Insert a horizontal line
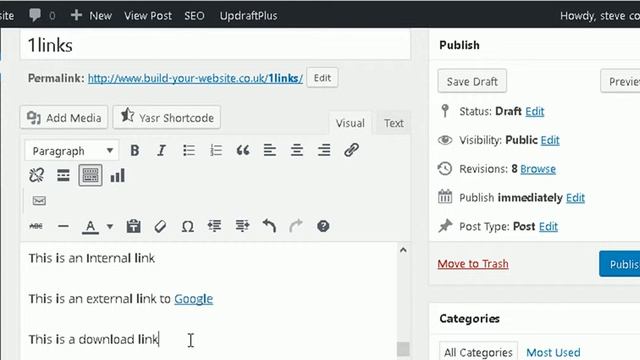This screenshot has width=640, height=360. [x=63, y=226]
